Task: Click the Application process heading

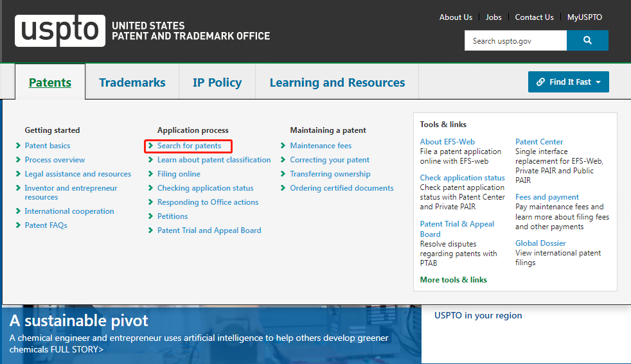Action: (193, 130)
